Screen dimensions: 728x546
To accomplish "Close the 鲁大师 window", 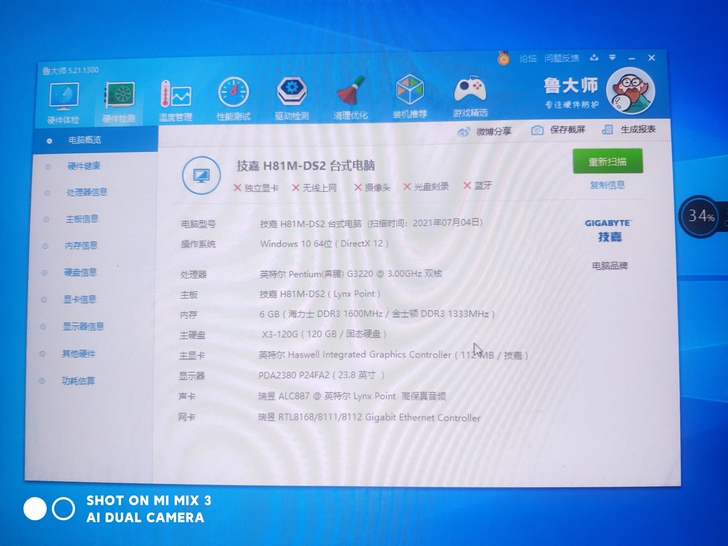I will (651, 58).
